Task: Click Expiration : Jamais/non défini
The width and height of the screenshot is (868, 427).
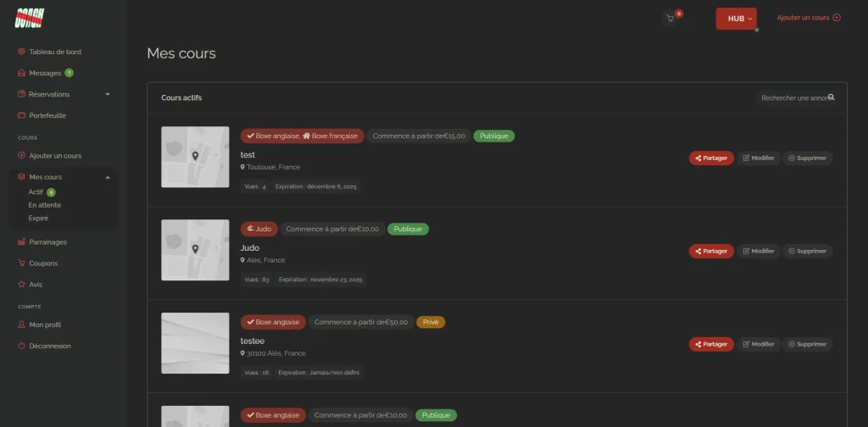Action: click(x=319, y=373)
